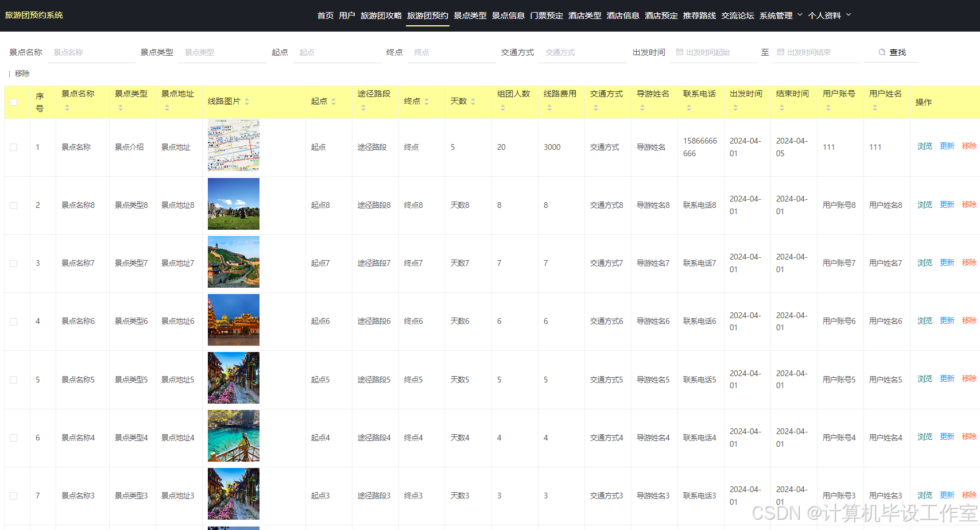The image size is (980, 530).
Task: Sort by 景点地址 column arrows
Action: 167,107
